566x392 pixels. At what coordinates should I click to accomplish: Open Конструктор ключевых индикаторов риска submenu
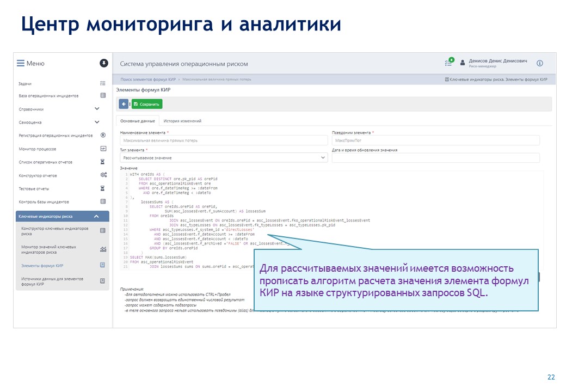(54, 231)
